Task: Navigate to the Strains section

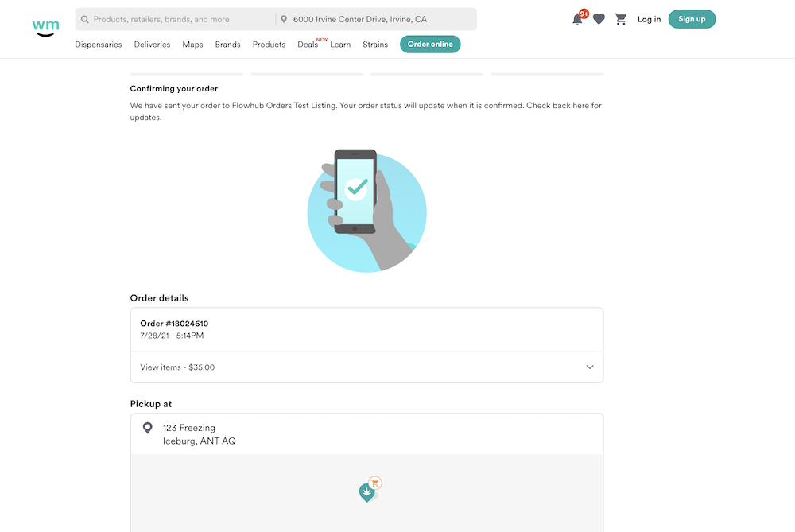Action: pos(374,45)
